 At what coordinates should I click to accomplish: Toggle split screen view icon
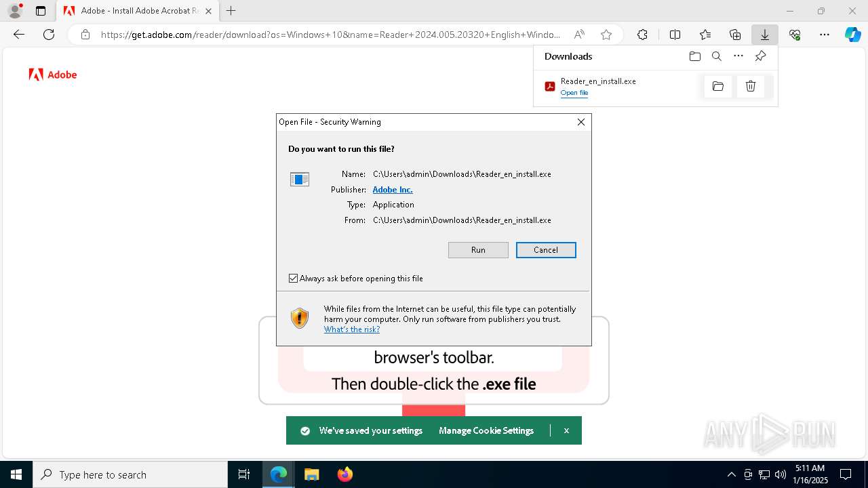[675, 35]
